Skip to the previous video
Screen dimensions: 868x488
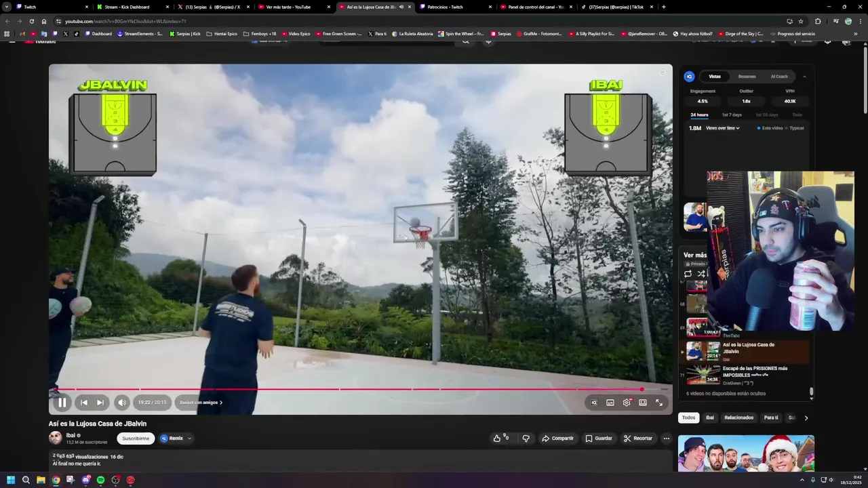pos(83,403)
